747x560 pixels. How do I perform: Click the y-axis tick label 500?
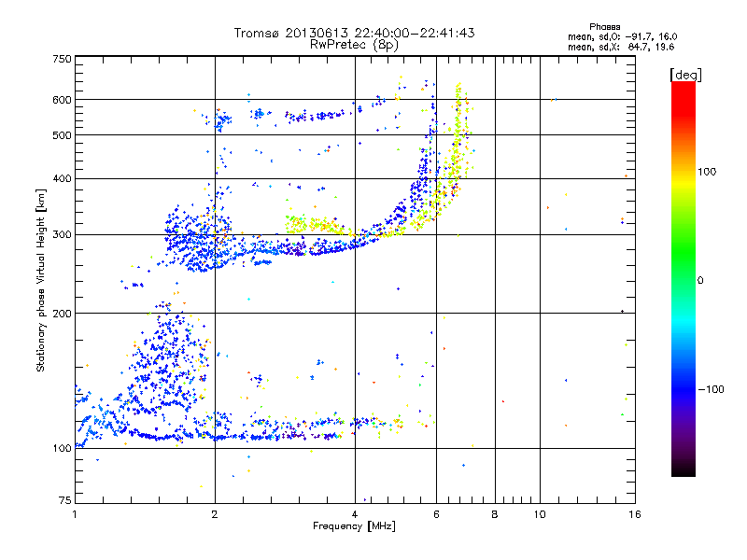(62, 135)
